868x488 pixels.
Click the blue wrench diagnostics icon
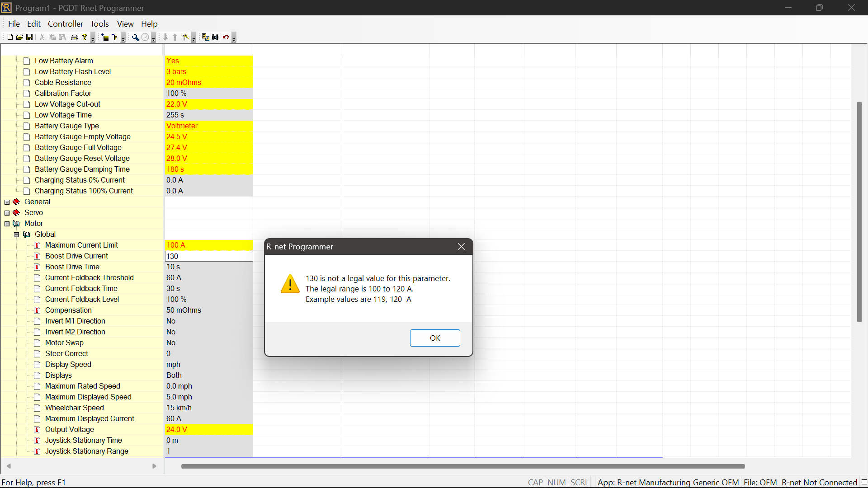pos(135,37)
